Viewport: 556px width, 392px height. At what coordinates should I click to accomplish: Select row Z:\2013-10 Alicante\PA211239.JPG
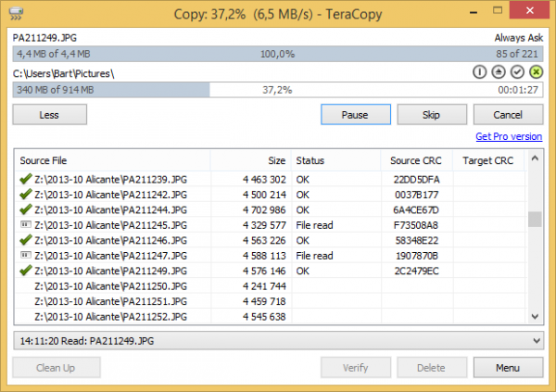point(271,180)
